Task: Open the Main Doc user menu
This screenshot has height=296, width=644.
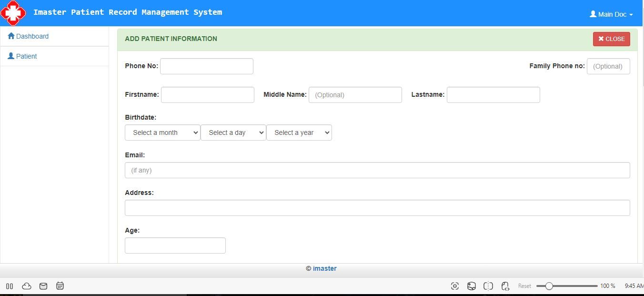Action: click(x=611, y=14)
